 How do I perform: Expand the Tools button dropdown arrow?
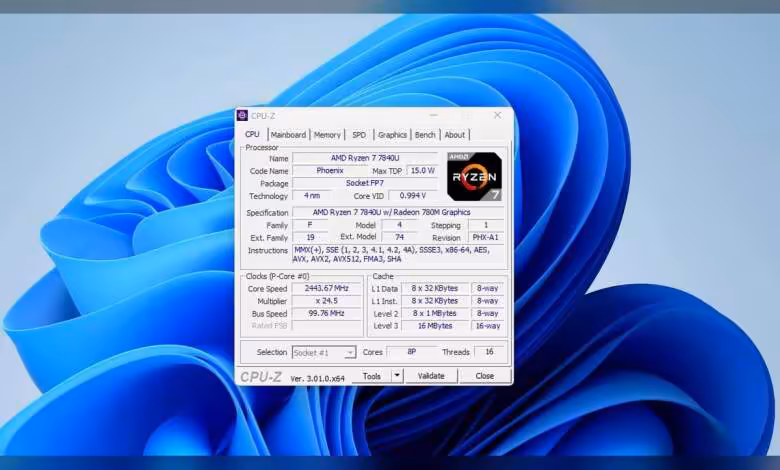pos(397,376)
